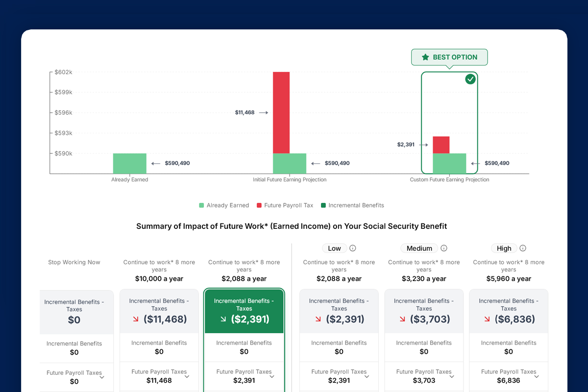Viewport: 588px width, 392px height.
Task: Select the $10,000 a year ($11,468) card
Action: click(159, 312)
